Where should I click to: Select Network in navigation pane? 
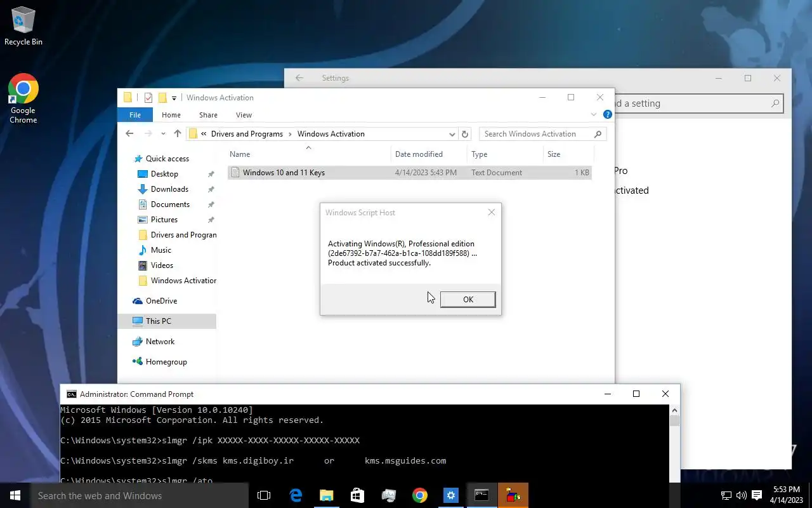pos(160,342)
